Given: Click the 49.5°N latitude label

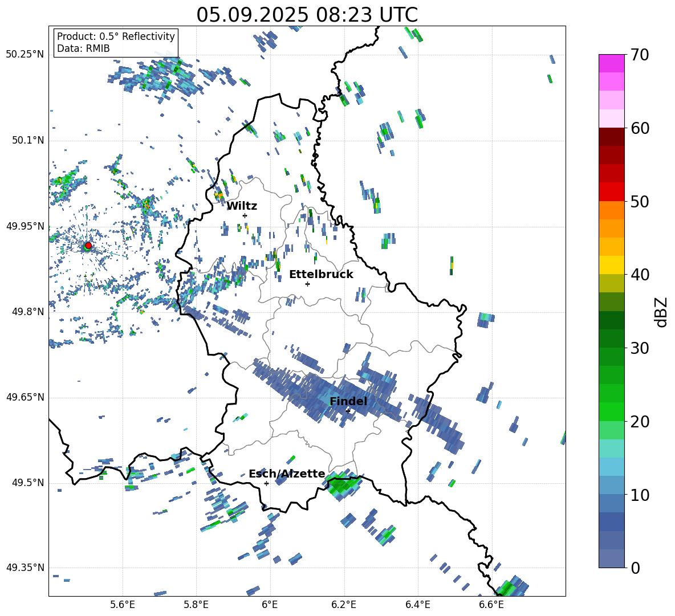Looking at the screenshot, I should pos(28,483).
